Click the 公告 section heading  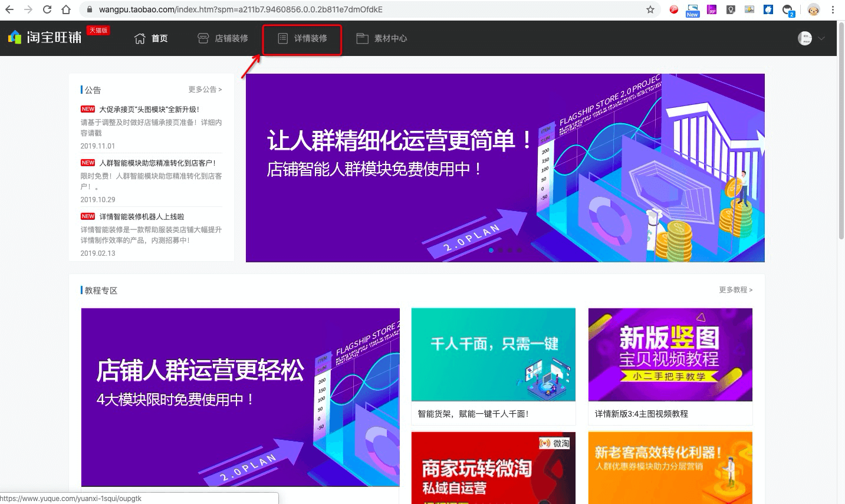[93, 90]
